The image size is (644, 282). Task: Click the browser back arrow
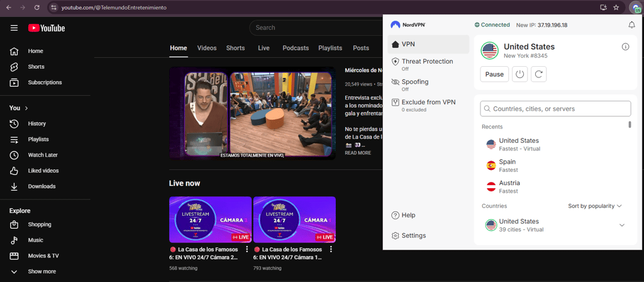(x=9, y=8)
